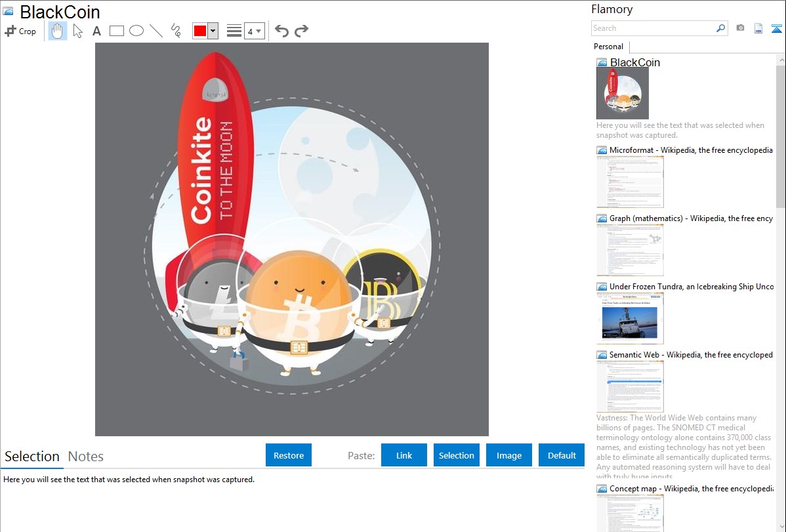Click the Selection paste button
The height and width of the screenshot is (532, 786).
click(x=457, y=455)
